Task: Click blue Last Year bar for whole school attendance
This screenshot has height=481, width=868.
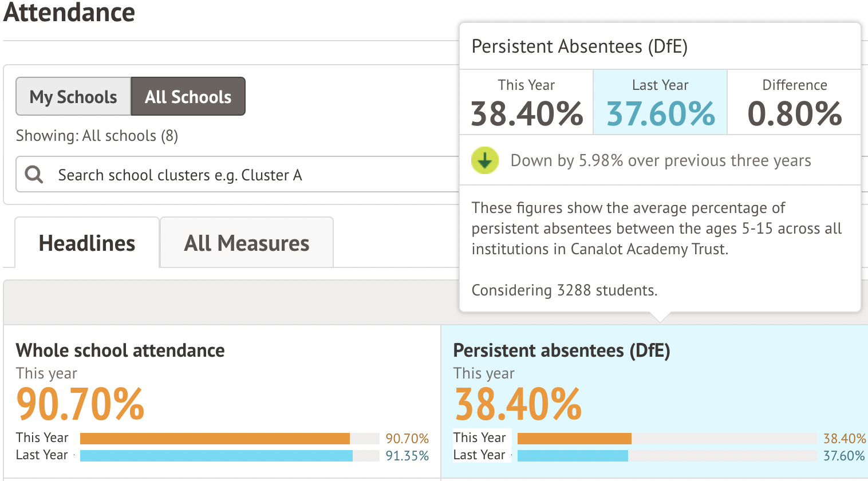Action: click(216, 456)
